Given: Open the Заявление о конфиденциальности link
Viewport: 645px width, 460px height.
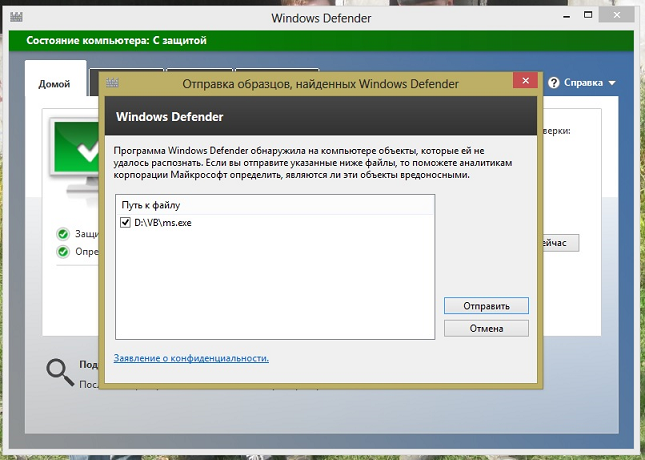Looking at the screenshot, I should (x=191, y=358).
